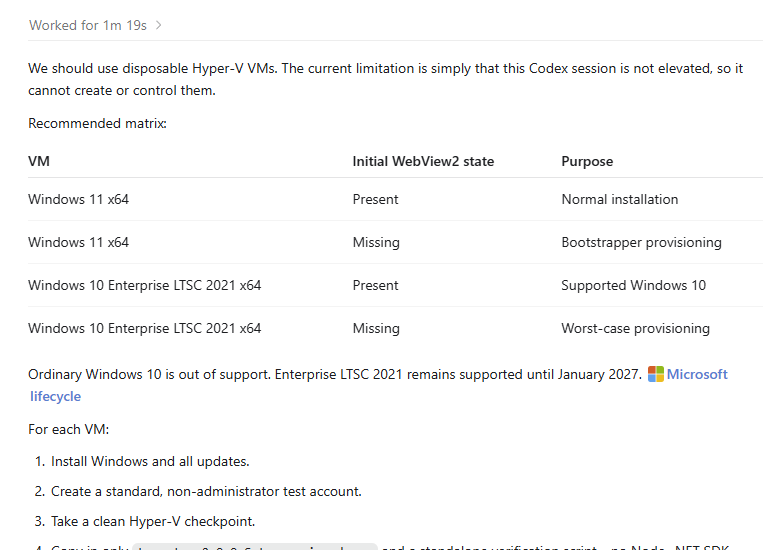This screenshot has width=763, height=550.
Task: Click the Microsoft logo icon beside link
Action: pyautogui.click(x=655, y=374)
